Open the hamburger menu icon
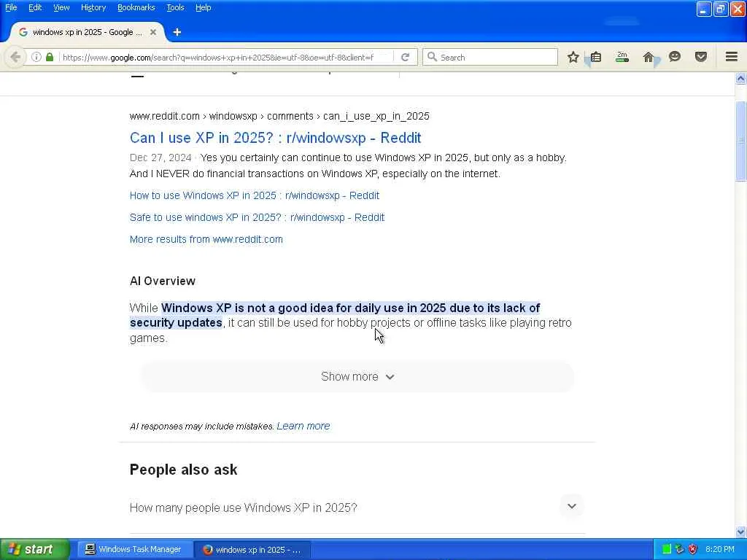Viewport: 747px width, 560px height. pyautogui.click(x=732, y=57)
